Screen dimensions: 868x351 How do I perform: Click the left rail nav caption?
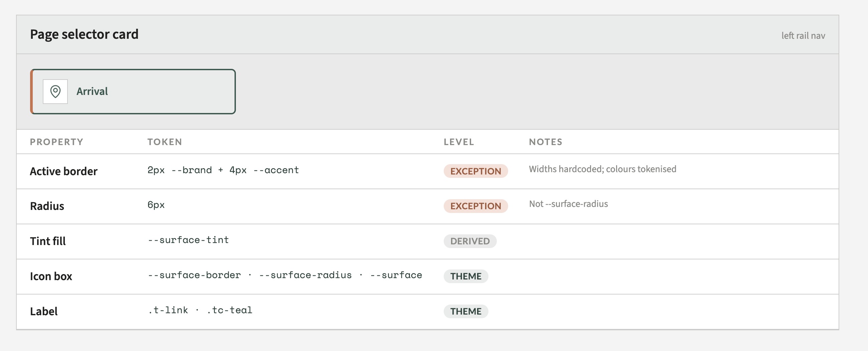click(x=803, y=36)
